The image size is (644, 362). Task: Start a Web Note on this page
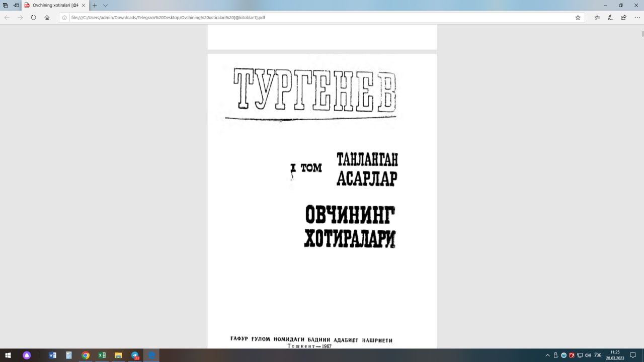(611, 17)
